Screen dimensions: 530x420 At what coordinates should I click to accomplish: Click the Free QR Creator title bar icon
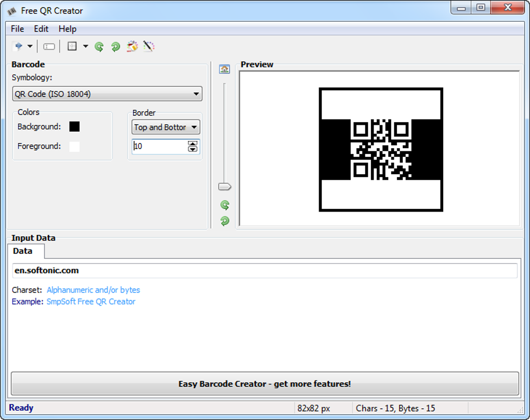click(12, 11)
